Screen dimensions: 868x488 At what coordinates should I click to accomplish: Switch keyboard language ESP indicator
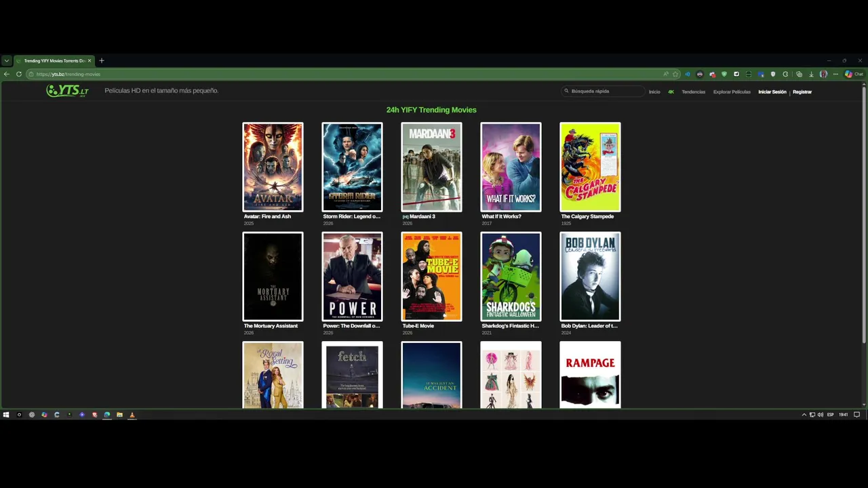[x=831, y=415]
